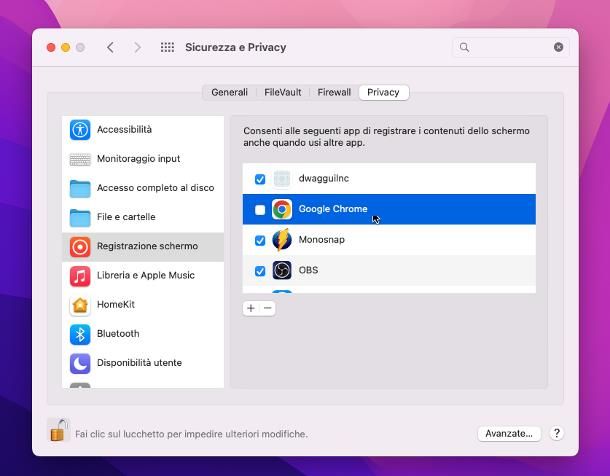Click the HomeKit house icon
The width and height of the screenshot is (610, 476).
80,305
